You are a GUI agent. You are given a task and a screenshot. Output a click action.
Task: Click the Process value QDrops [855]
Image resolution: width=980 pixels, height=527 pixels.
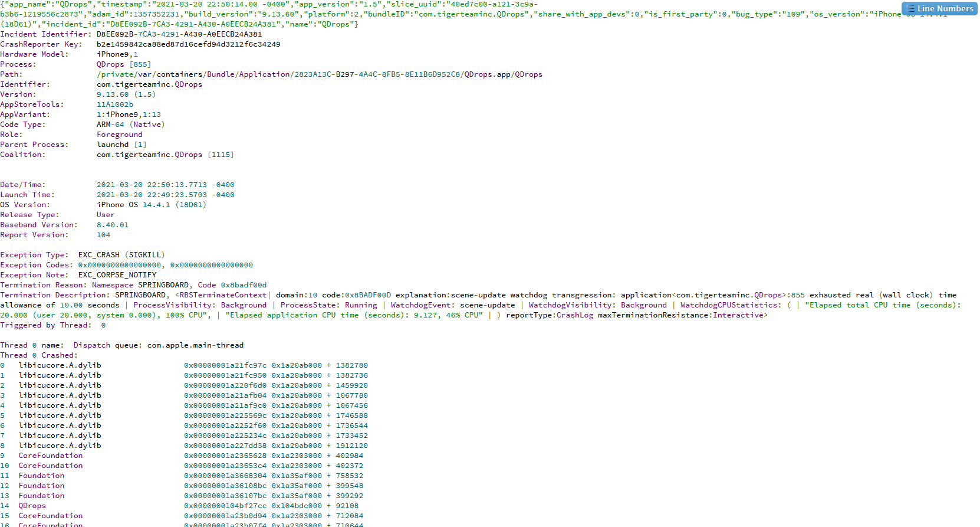124,64
